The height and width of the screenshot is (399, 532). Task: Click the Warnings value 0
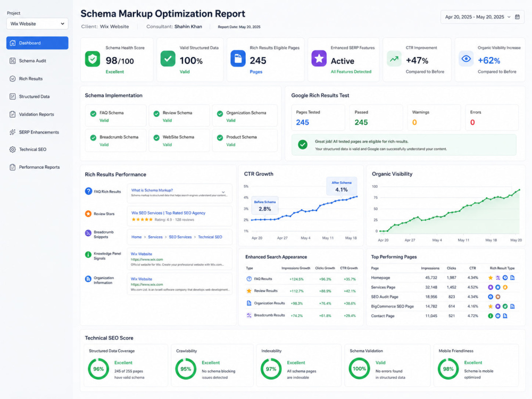tap(414, 122)
